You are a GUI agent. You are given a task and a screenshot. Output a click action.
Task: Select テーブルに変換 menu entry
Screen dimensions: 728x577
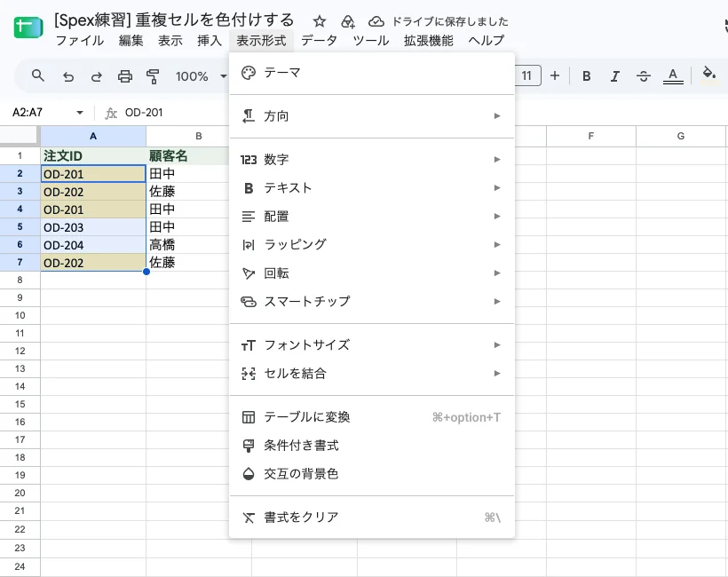(372, 417)
